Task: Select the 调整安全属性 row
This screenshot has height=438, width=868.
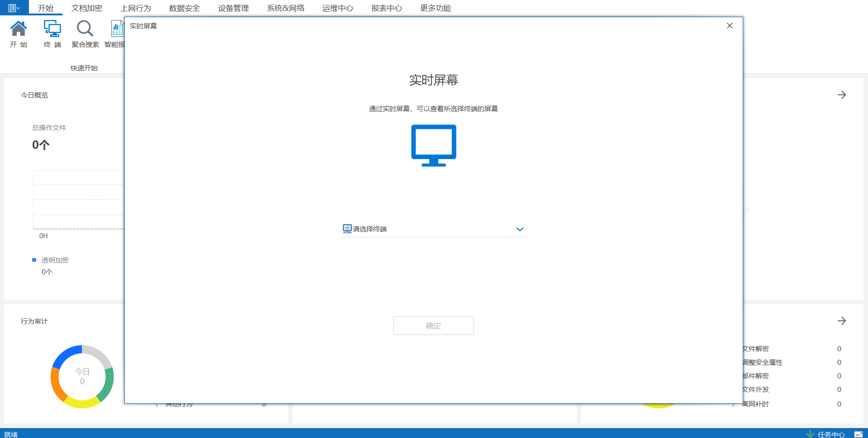Action: pyautogui.click(x=792, y=363)
